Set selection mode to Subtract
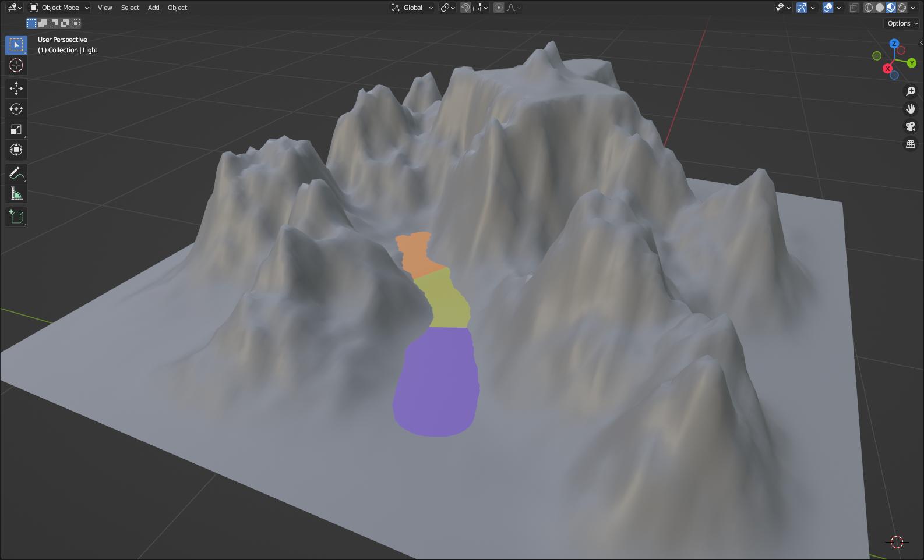 click(54, 23)
